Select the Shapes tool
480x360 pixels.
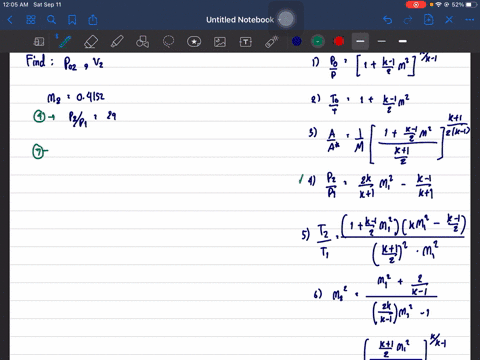click(x=143, y=42)
